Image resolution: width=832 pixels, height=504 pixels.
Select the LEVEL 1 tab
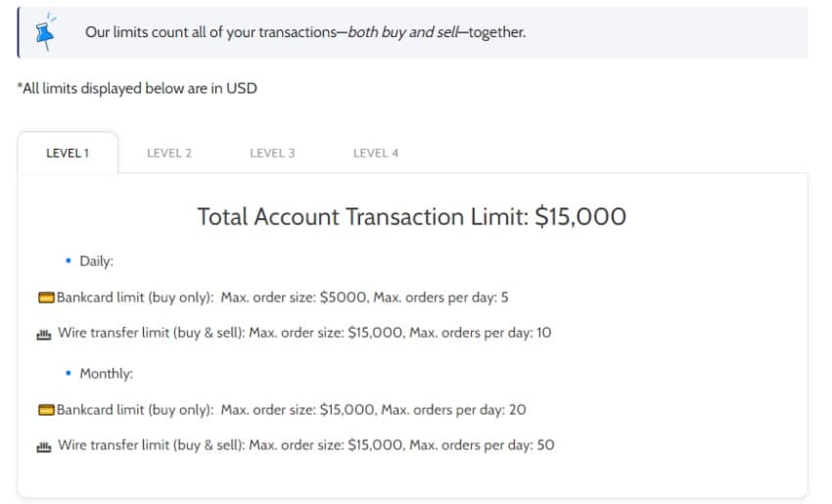click(x=68, y=154)
